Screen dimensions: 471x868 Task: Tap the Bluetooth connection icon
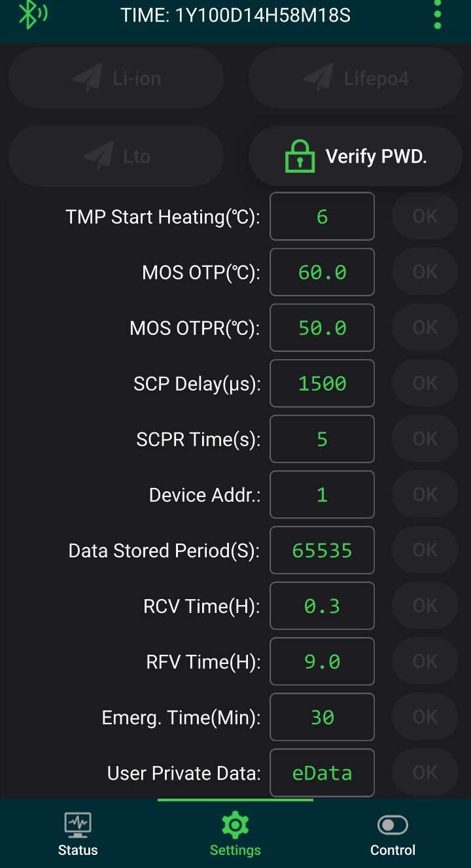pyautogui.click(x=32, y=15)
